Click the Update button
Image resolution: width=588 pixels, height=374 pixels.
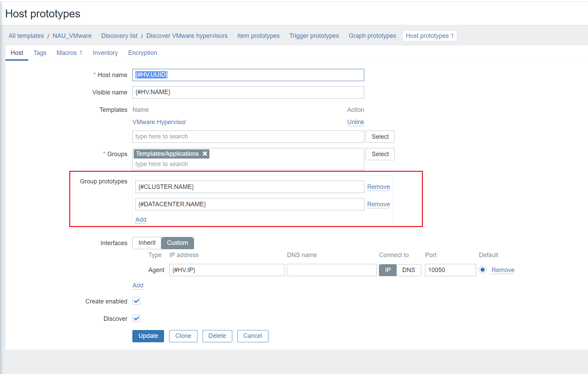148,336
